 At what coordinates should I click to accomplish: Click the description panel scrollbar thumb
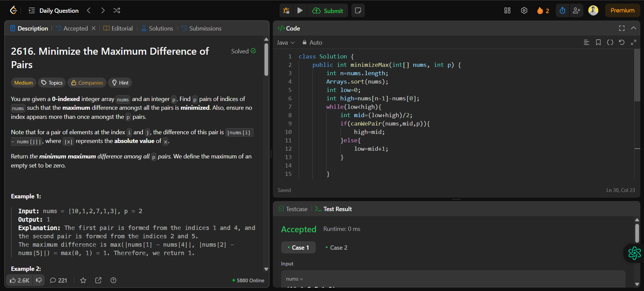267,60
